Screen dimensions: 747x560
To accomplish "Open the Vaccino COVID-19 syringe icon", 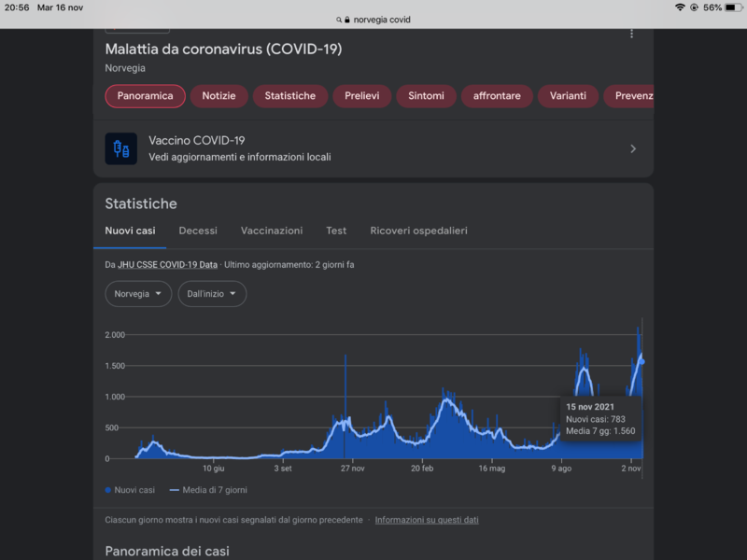I will pos(120,147).
